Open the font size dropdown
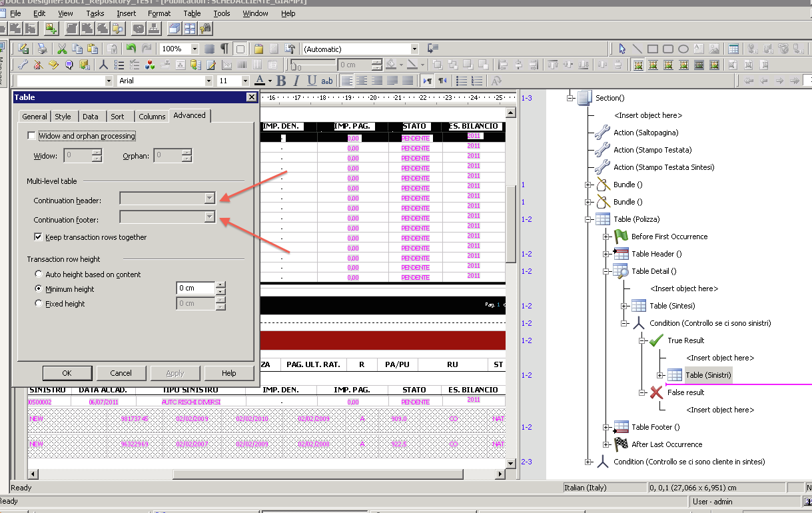 [x=246, y=81]
